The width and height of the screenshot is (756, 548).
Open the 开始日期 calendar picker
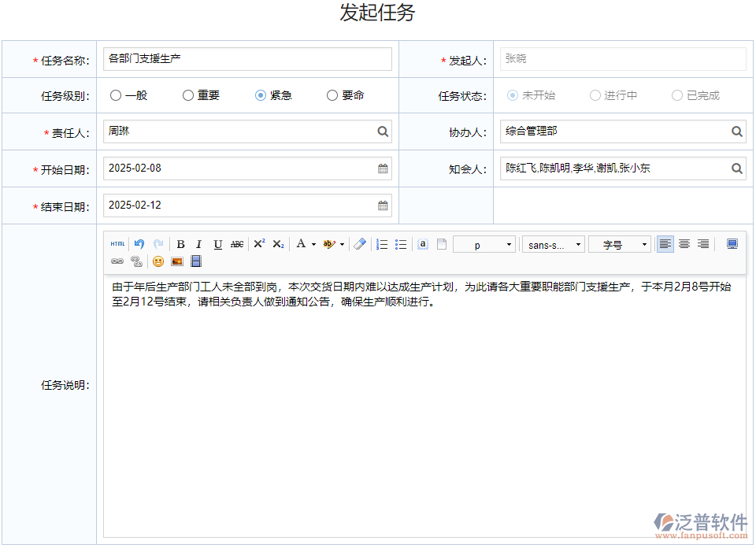pyautogui.click(x=383, y=168)
